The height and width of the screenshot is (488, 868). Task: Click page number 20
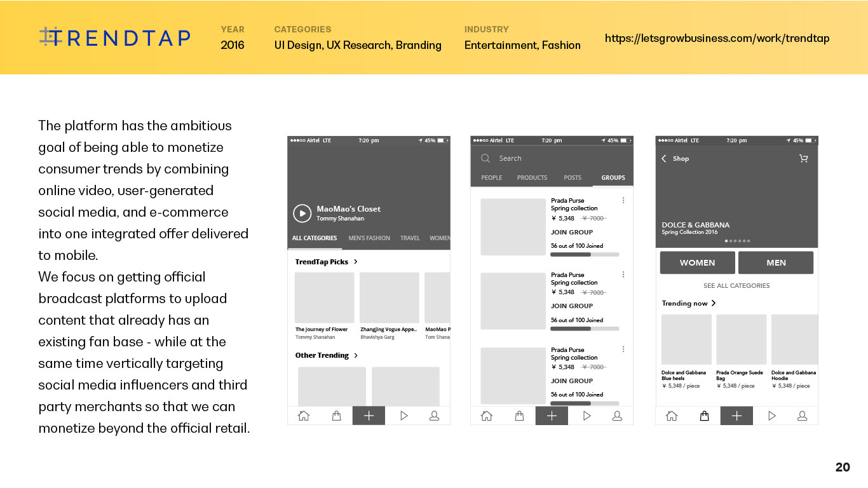point(843,467)
